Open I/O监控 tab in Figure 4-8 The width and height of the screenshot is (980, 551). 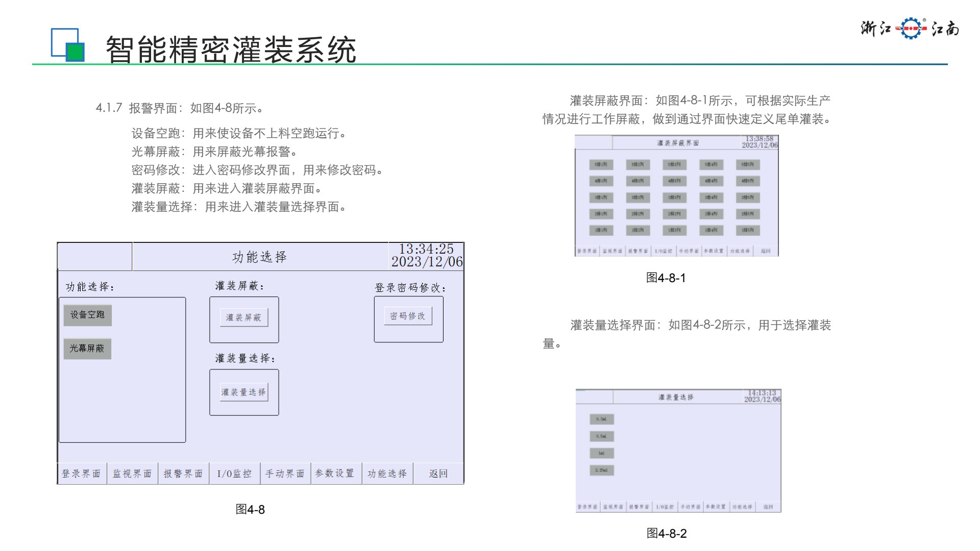234,474
